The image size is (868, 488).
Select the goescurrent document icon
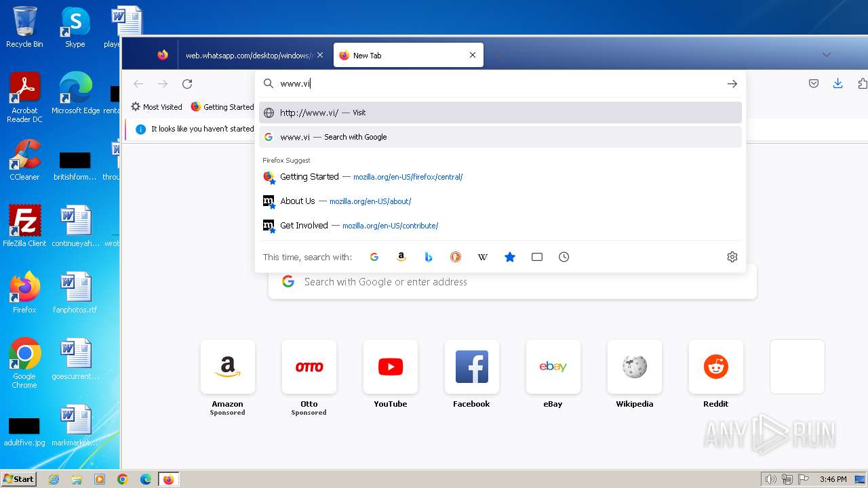(x=75, y=359)
